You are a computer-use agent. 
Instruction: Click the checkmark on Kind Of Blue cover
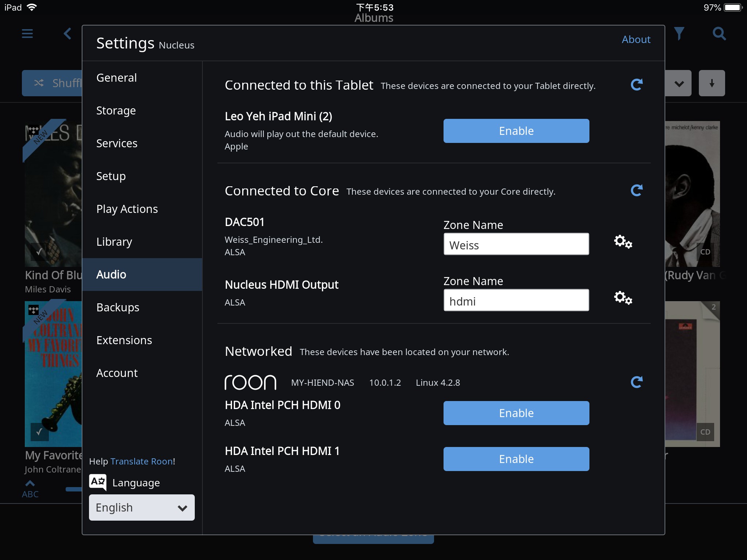[39, 252]
